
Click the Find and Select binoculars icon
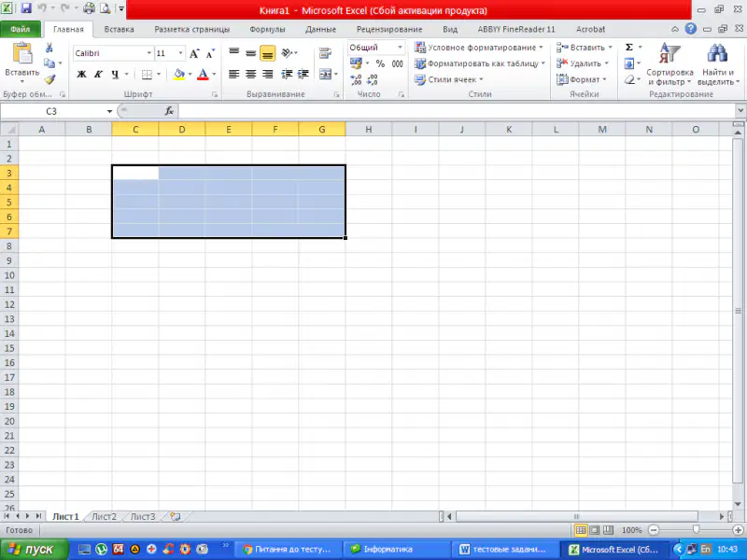(717, 63)
